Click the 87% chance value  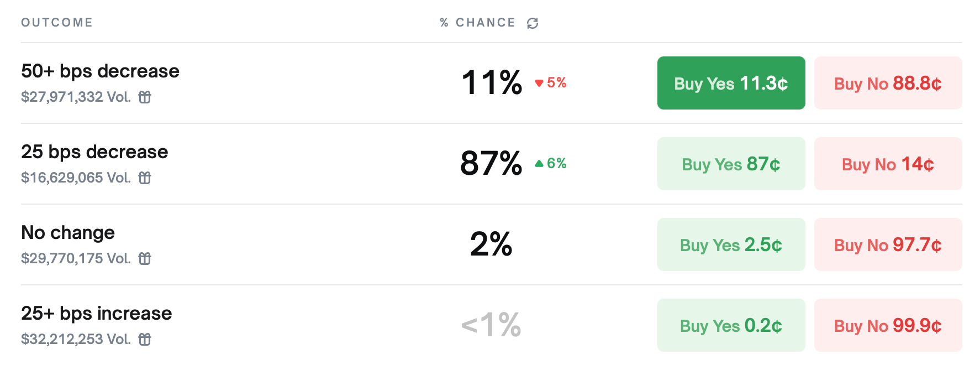pos(491,164)
